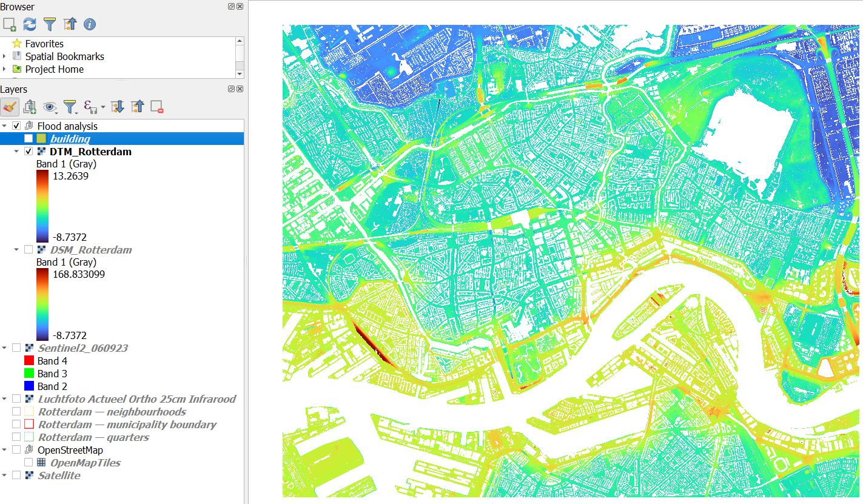The width and height of the screenshot is (863, 504).
Task: Open the Manage Map Themes menu
Action: pos(50,107)
